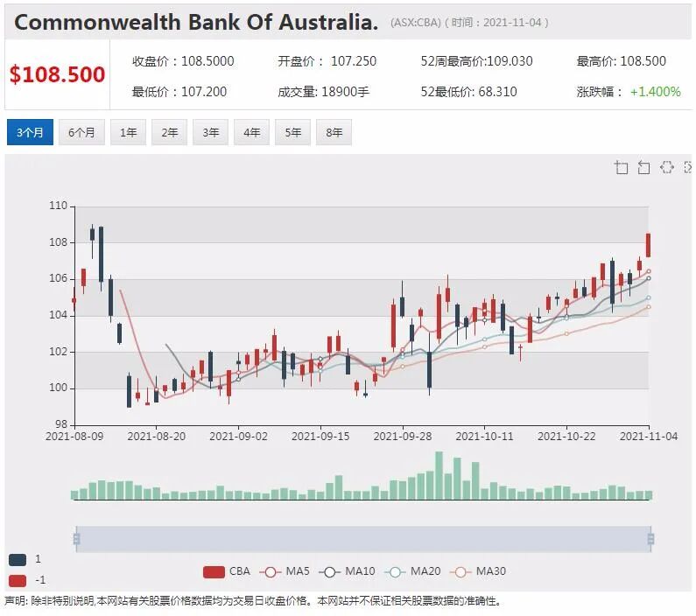Viewport: 696px width, 616px height.
Task: Switch chart to 1年 range
Action: pyautogui.click(x=129, y=132)
